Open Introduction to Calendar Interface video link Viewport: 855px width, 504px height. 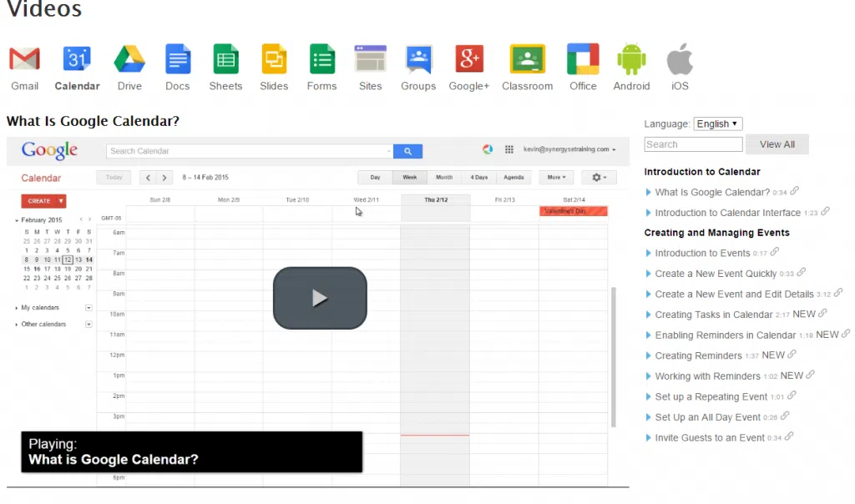pos(727,213)
